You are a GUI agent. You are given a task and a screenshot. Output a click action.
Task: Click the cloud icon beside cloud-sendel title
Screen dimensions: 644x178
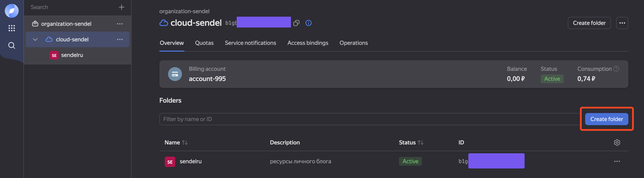pyautogui.click(x=164, y=23)
